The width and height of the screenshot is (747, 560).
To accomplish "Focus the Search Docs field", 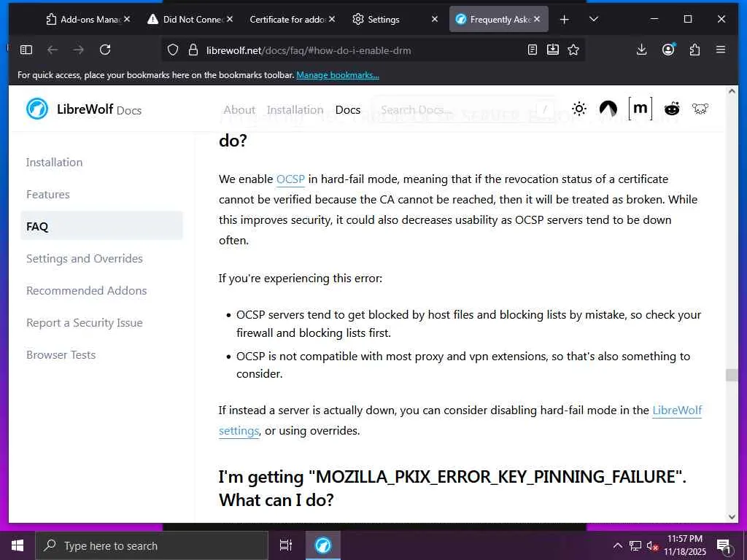I will pyautogui.click(x=465, y=110).
